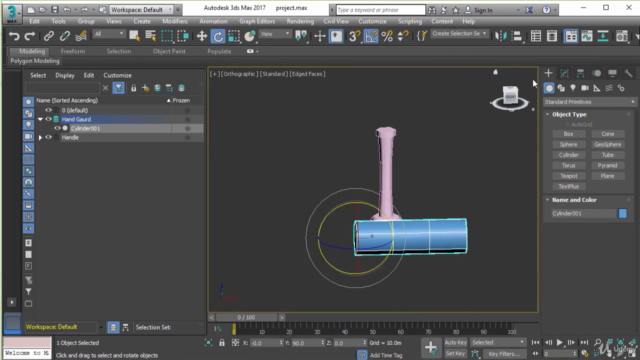Click the scene explorer search field

coord(62,88)
